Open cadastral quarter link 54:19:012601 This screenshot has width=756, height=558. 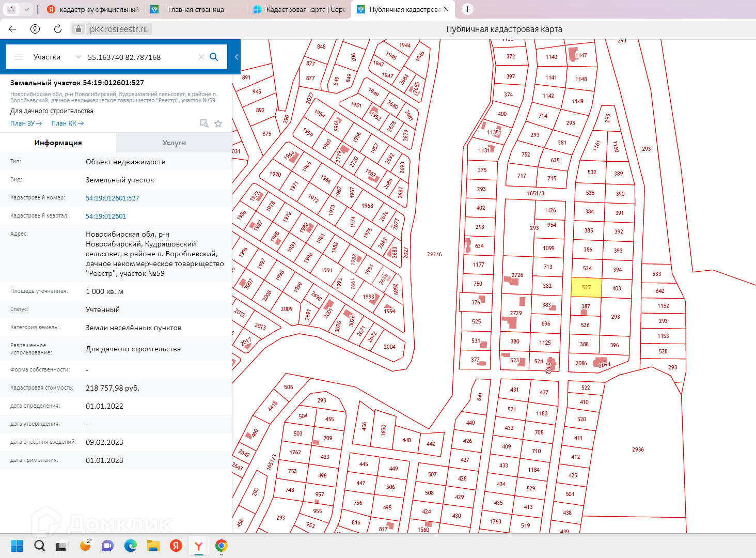pyautogui.click(x=106, y=216)
